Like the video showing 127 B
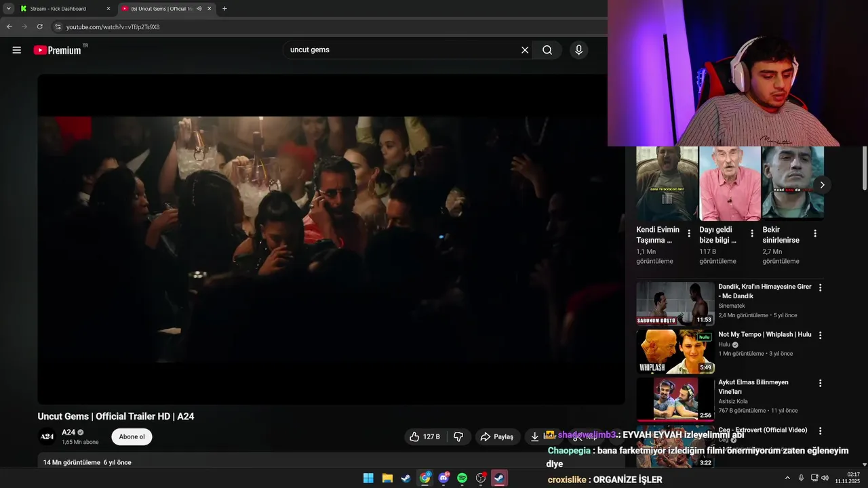868x488 pixels. [x=425, y=437]
